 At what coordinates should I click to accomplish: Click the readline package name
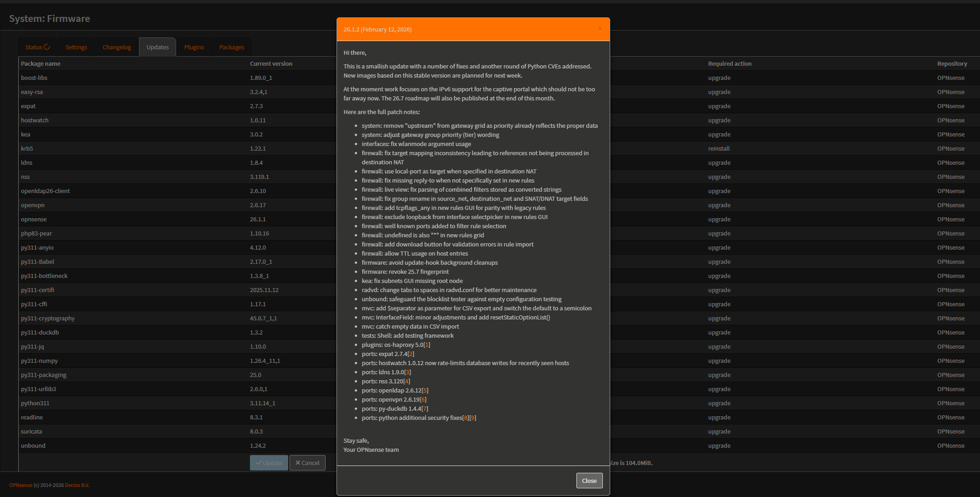coord(32,417)
